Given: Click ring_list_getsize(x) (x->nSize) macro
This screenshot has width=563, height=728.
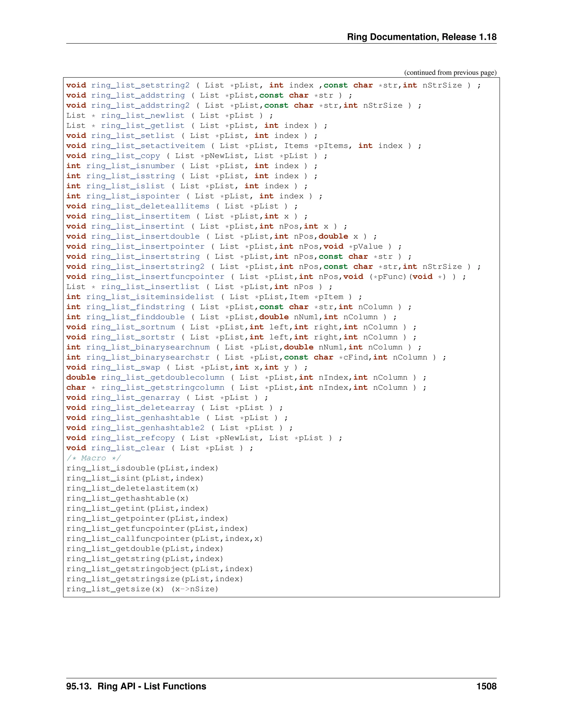Looking at the screenshot, I should (142, 589).
